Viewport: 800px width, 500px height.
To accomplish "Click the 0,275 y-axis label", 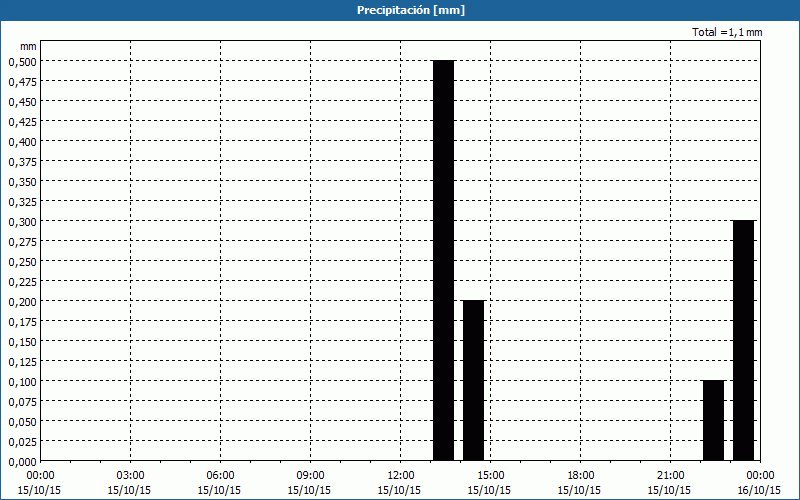I will [x=22, y=241].
